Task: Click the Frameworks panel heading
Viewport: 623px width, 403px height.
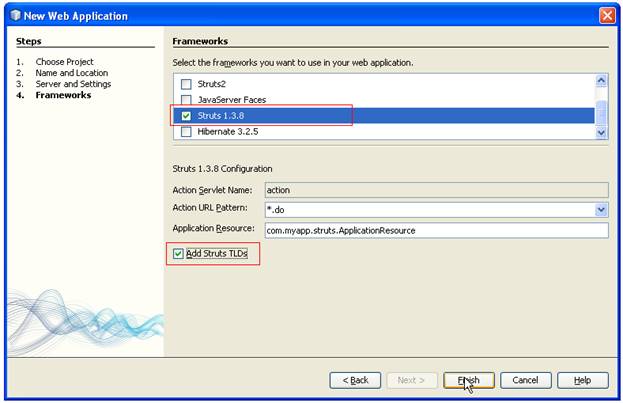Action: 200,41
